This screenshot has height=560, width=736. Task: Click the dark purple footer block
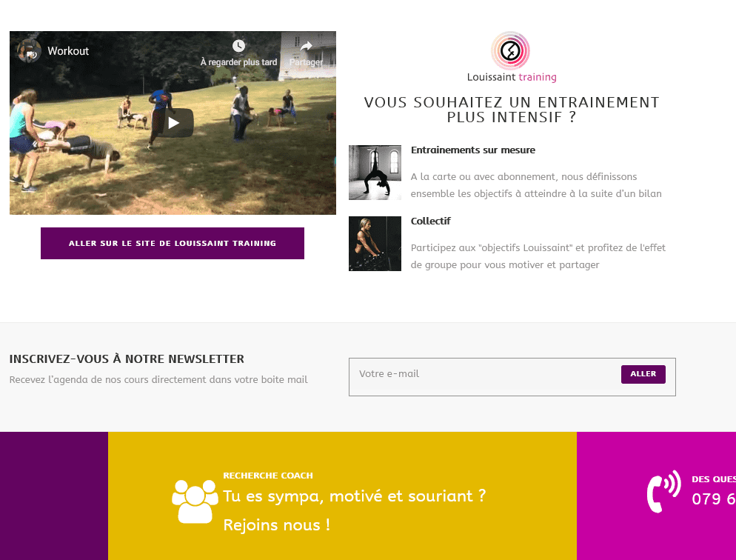pos(54,496)
